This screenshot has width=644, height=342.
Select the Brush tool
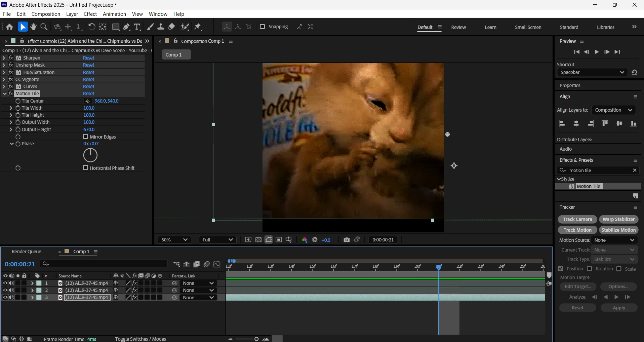click(x=150, y=27)
